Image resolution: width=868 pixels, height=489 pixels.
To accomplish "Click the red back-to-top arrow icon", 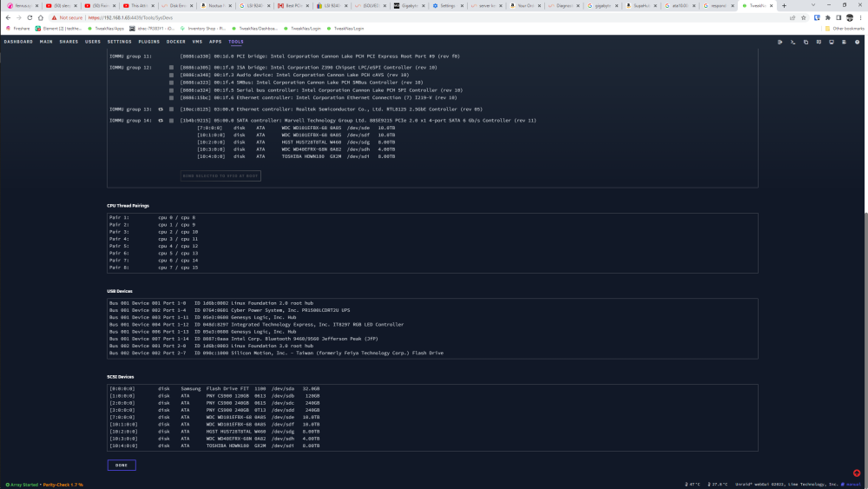I will [x=857, y=473].
